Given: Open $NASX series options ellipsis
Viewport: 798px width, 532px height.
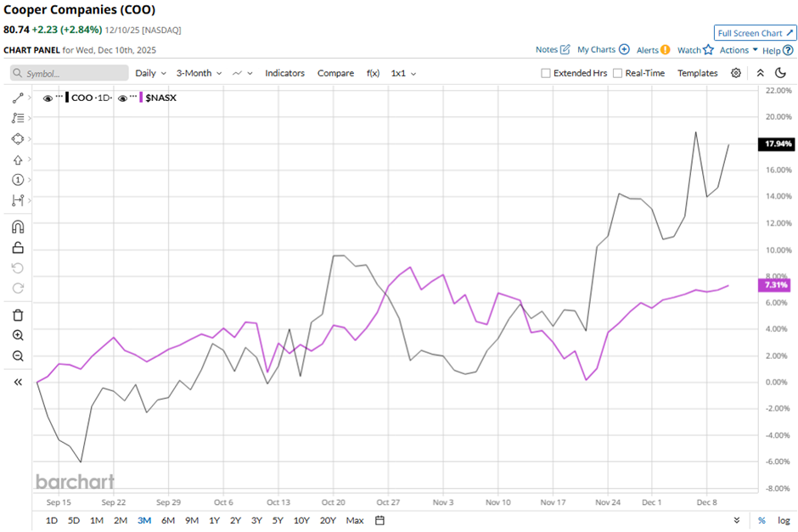Looking at the screenshot, I should 134,96.
